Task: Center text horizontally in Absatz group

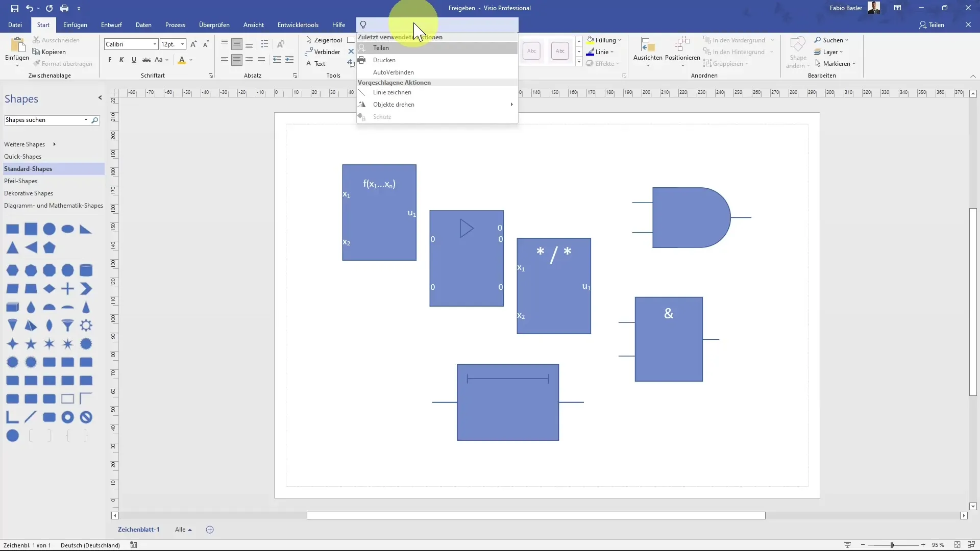Action: [x=237, y=60]
